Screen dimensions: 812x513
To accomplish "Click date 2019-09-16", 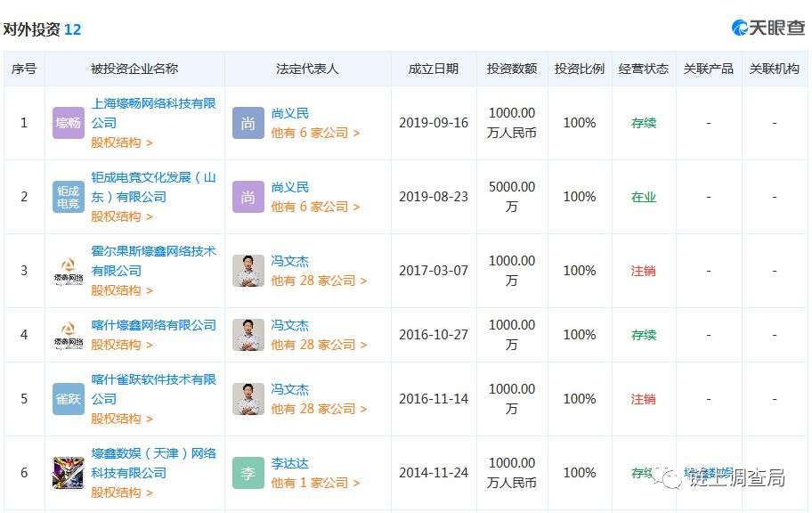I will (434, 123).
